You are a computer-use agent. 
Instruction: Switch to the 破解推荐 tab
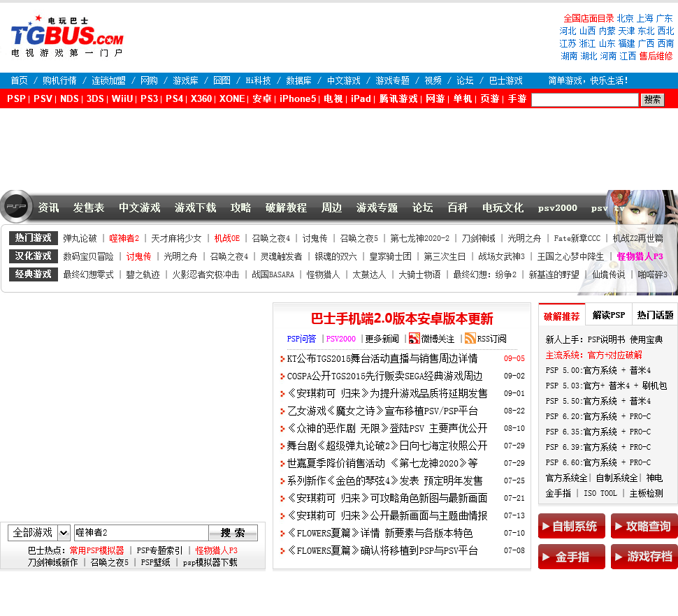(x=562, y=316)
